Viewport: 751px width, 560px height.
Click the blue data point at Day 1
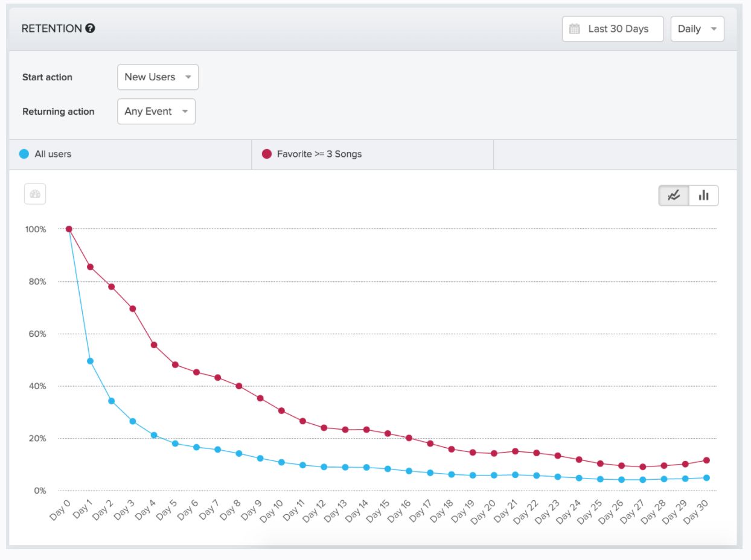click(91, 361)
